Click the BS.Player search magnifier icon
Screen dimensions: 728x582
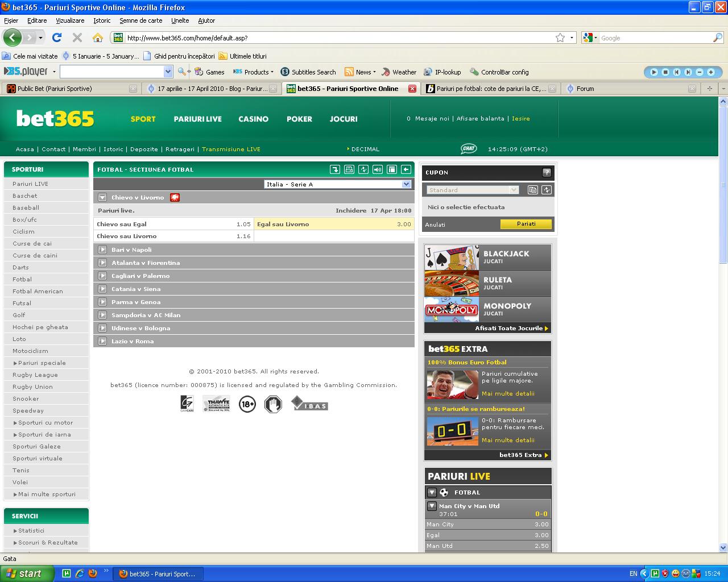tap(182, 72)
